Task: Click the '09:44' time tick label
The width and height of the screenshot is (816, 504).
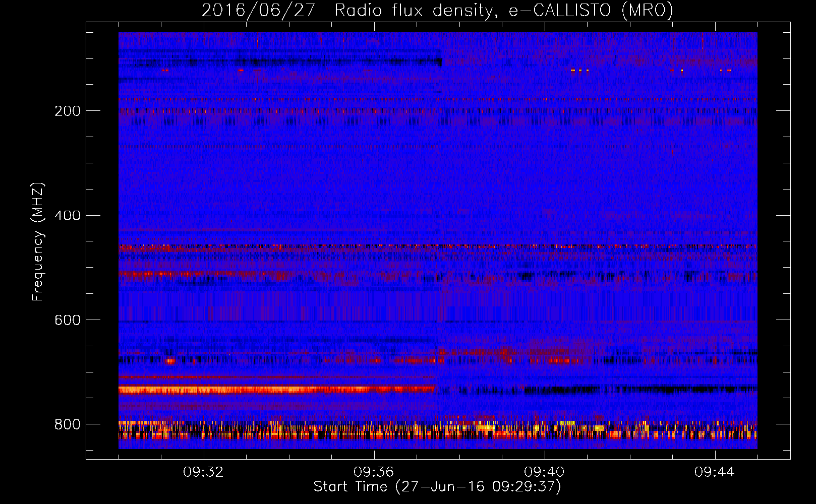Action: 715,472
